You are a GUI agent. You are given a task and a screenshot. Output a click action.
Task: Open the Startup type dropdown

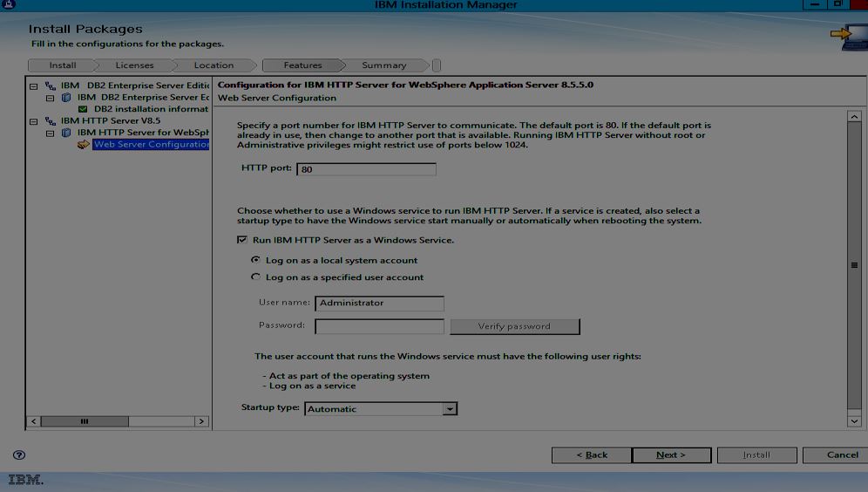pyautogui.click(x=450, y=409)
